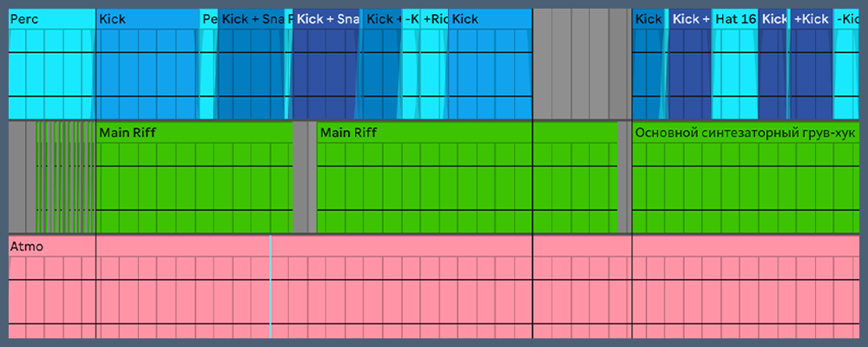Select the first Main Riff clip
Screen dimensions: 868x347
point(194,177)
